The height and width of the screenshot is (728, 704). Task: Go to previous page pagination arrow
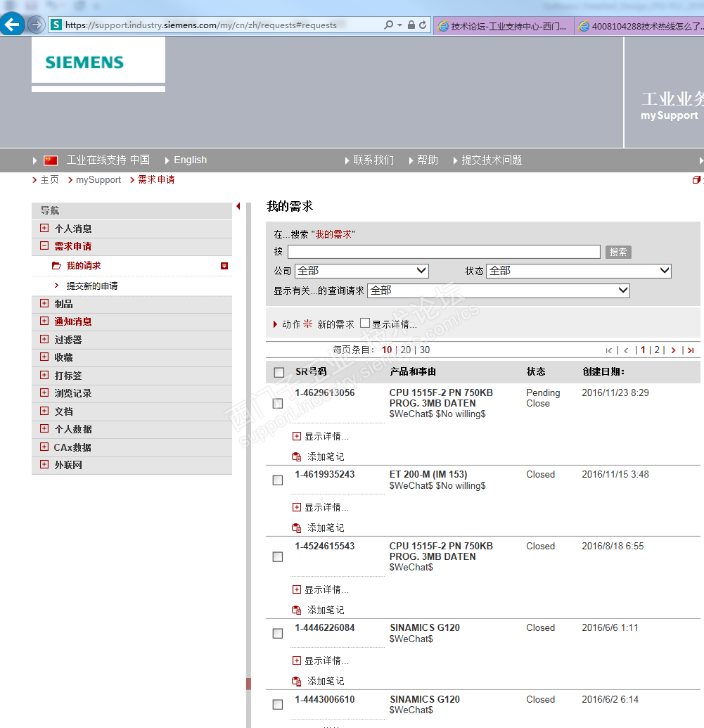[626, 350]
